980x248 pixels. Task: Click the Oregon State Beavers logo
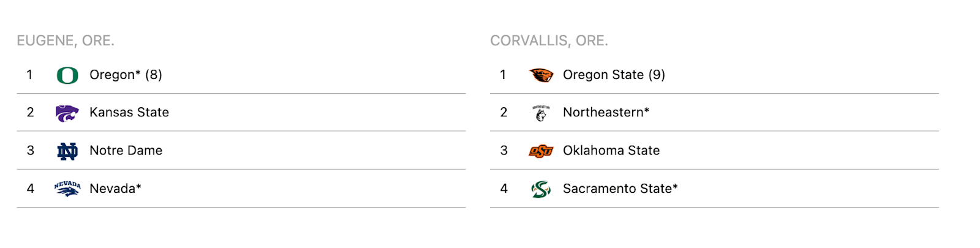[x=541, y=75]
